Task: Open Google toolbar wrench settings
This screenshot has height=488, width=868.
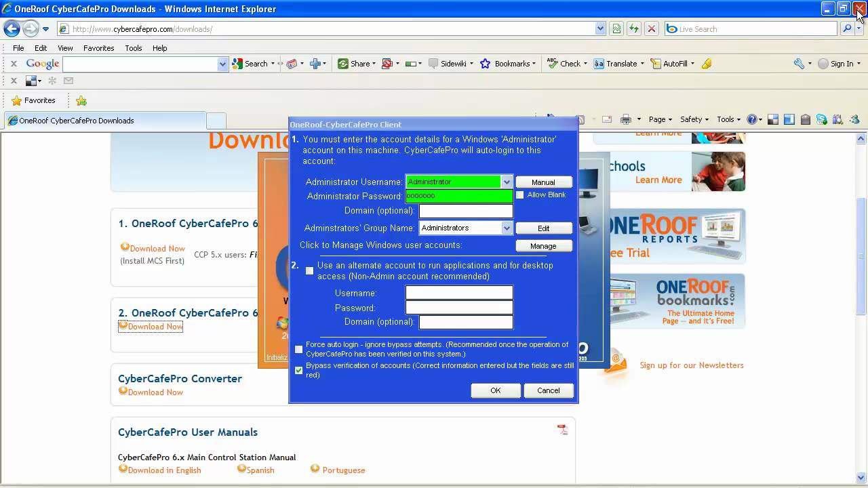Action: click(799, 64)
